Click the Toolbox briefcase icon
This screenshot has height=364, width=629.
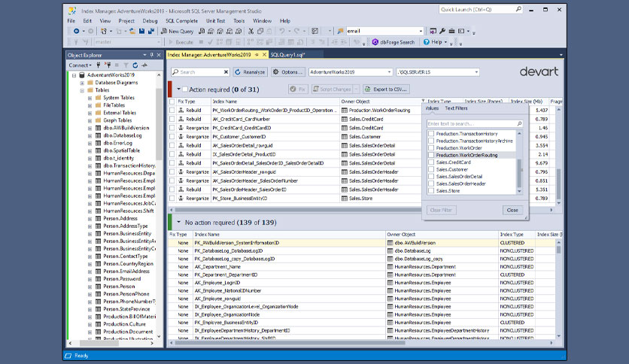coord(451,31)
